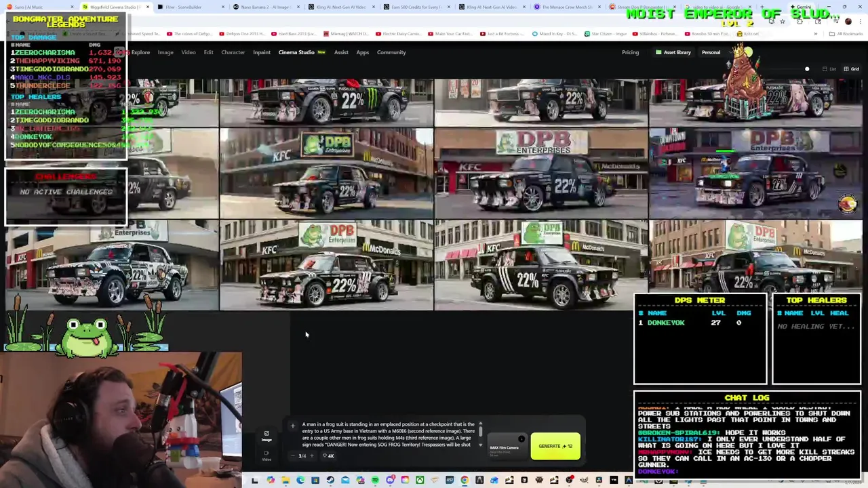This screenshot has height=488, width=868.
Task: Select Video mode in prompt bar
Action: 267,455
